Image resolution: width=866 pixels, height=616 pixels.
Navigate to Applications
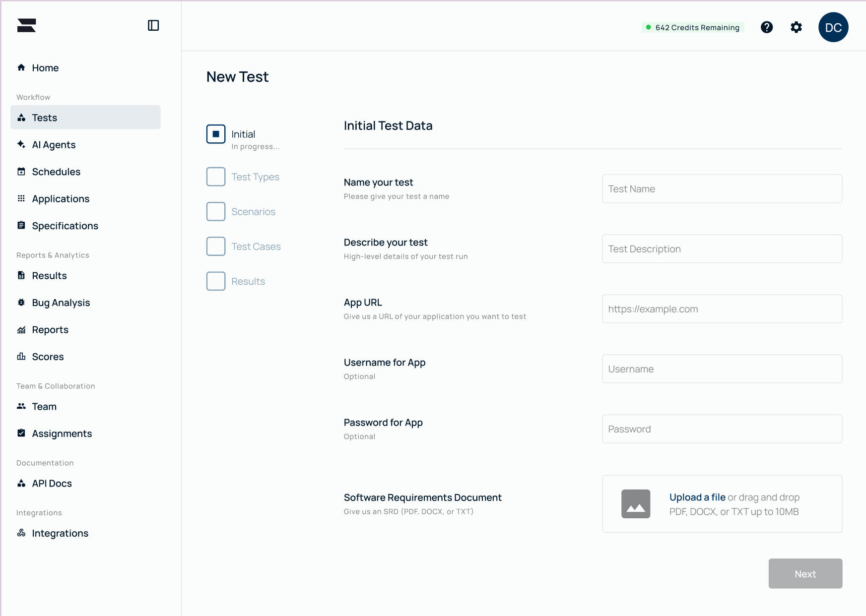(x=60, y=198)
